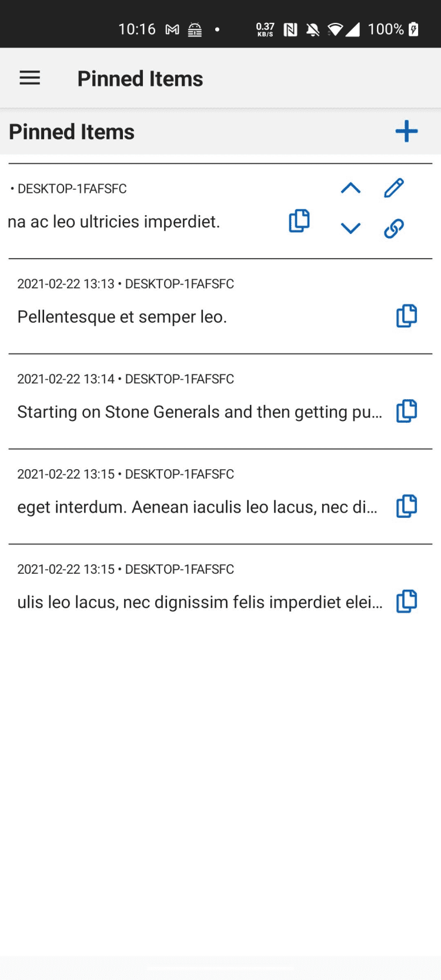Copy the 'eget interdum. Aenean iaculis' item
Viewport: 441px width, 980px height.
click(406, 506)
